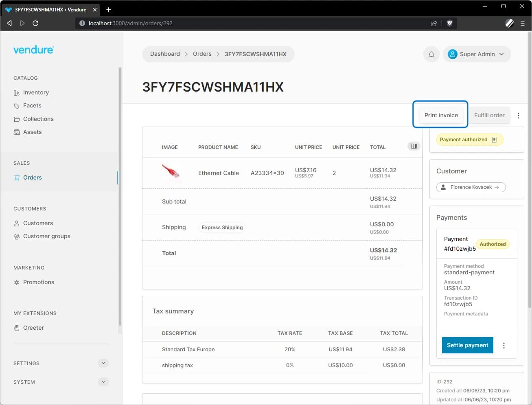Select the Orders cart icon
Image resolution: width=532 pixels, height=405 pixels.
16,177
